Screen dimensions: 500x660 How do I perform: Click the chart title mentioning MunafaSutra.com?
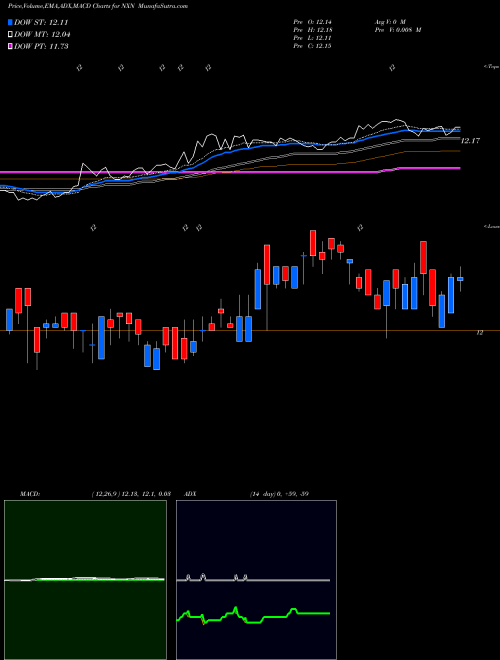pos(98,6)
